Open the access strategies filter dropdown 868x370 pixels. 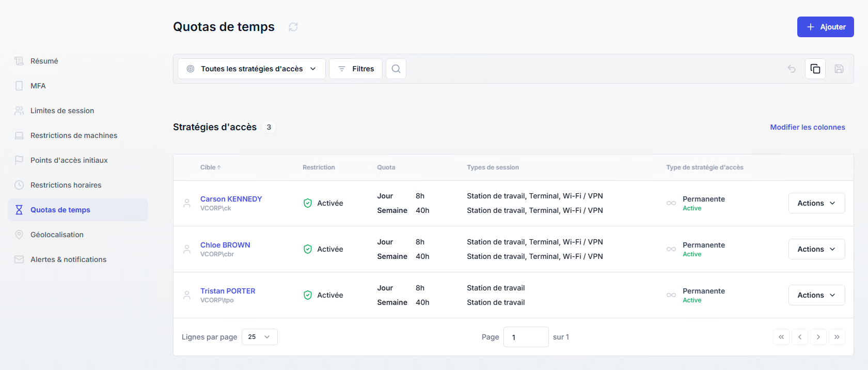click(251, 69)
